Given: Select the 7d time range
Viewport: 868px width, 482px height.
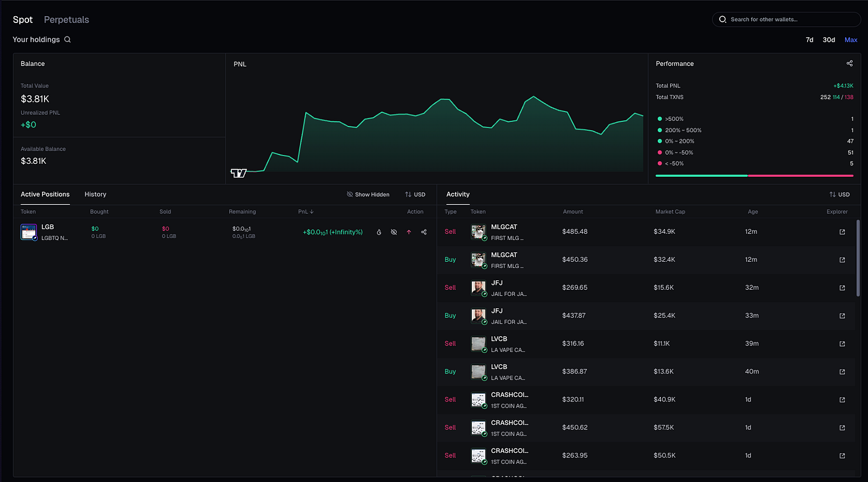Looking at the screenshot, I should pyautogui.click(x=809, y=39).
